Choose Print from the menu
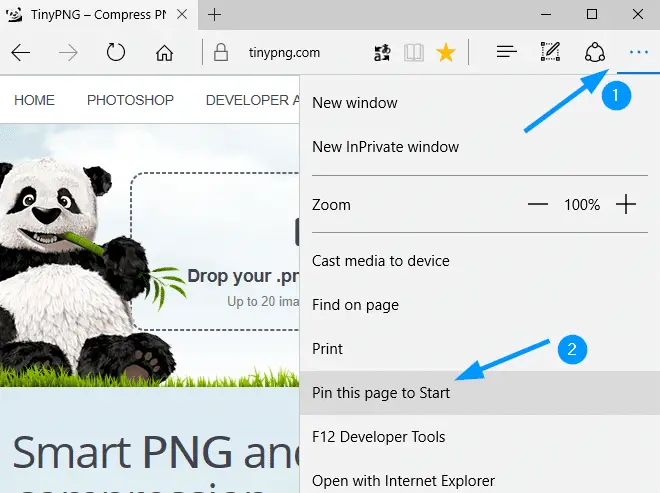This screenshot has width=660, height=493. point(479,349)
